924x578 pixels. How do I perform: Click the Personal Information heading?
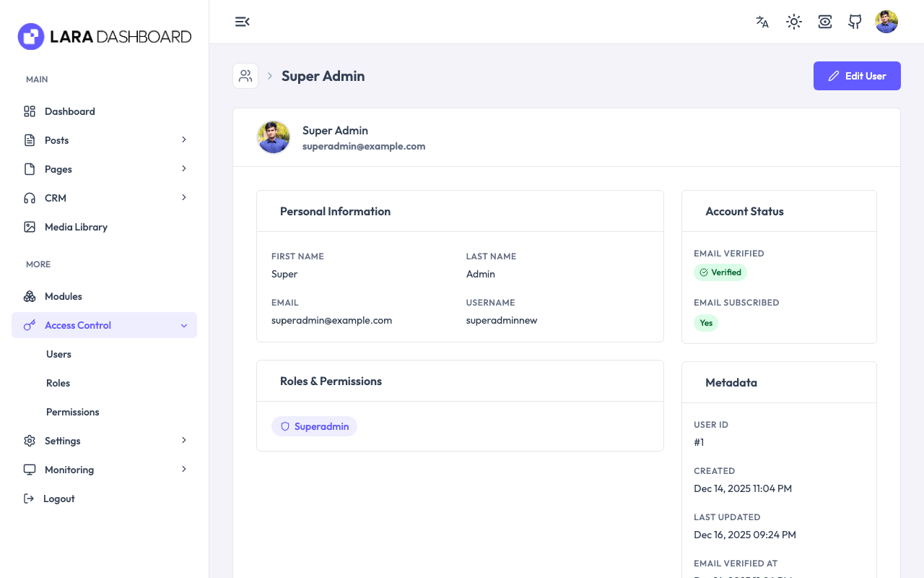335,211
